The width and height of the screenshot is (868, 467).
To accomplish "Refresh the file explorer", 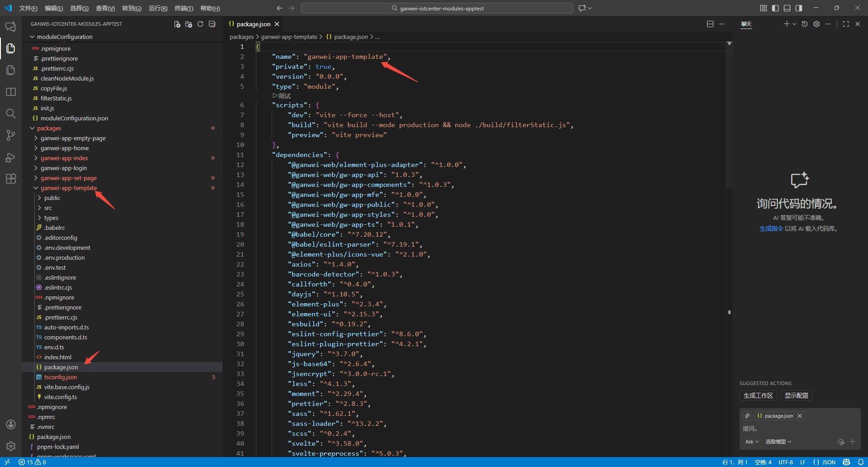I will click(200, 24).
